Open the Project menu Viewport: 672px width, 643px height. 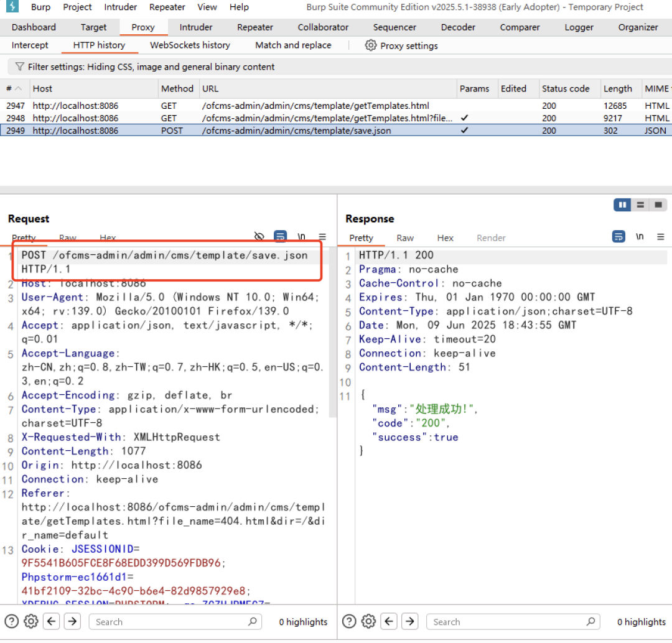pyautogui.click(x=77, y=7)
